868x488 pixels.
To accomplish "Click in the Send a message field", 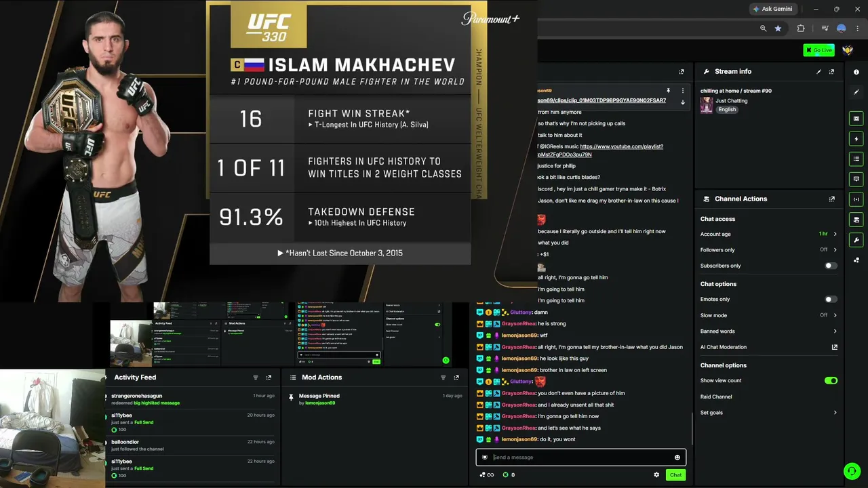I will [581, 457].
